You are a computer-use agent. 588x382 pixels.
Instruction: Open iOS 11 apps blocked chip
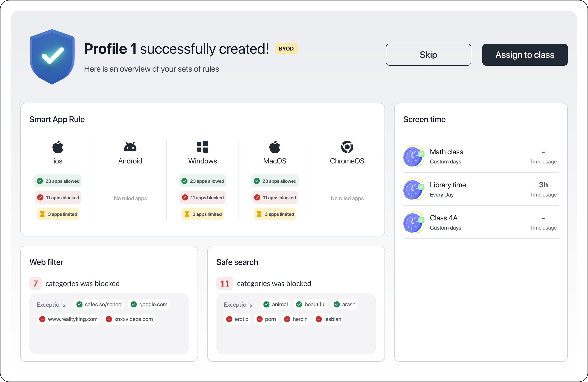tap(58, 198)
